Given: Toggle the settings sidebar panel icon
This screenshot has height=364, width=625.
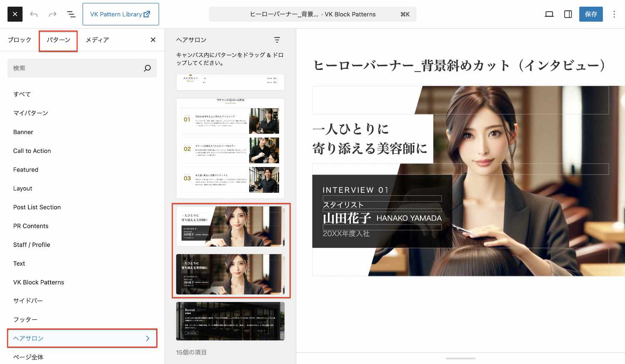Looking at the screenshot, I should pos(568,14).
